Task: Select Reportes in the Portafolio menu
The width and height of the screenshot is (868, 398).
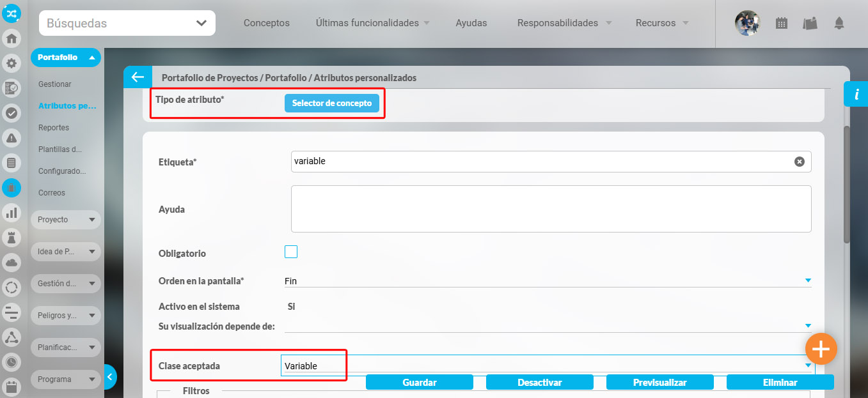Action: (54, 128)
